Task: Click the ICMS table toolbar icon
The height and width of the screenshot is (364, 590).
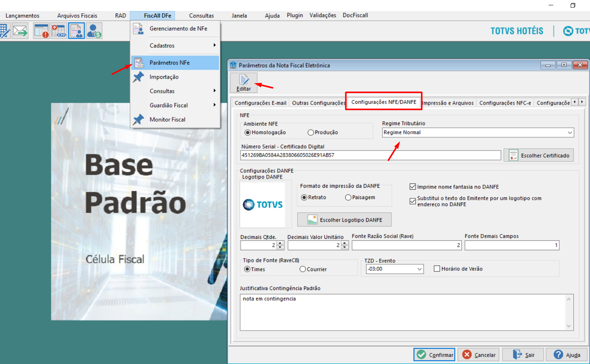Action: click(59, 31)
